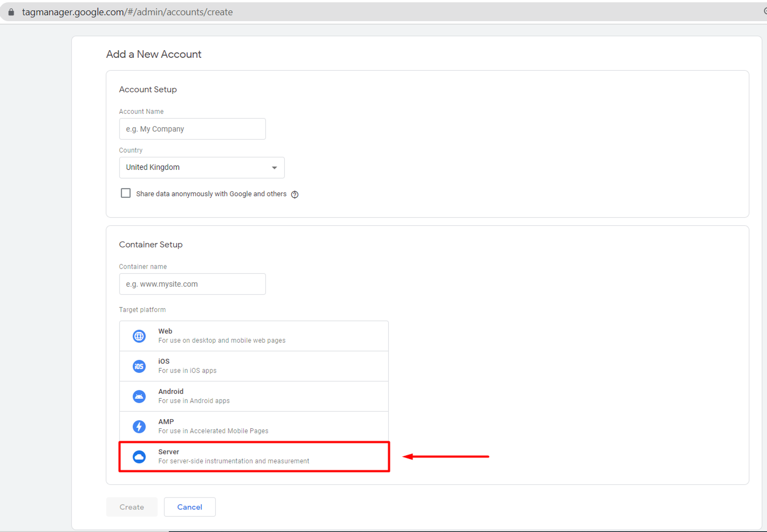This screenshot has height=532, width=767.
Task: Click the tagmanager.google.com URL in the address bar
Action: click(127, 12)
